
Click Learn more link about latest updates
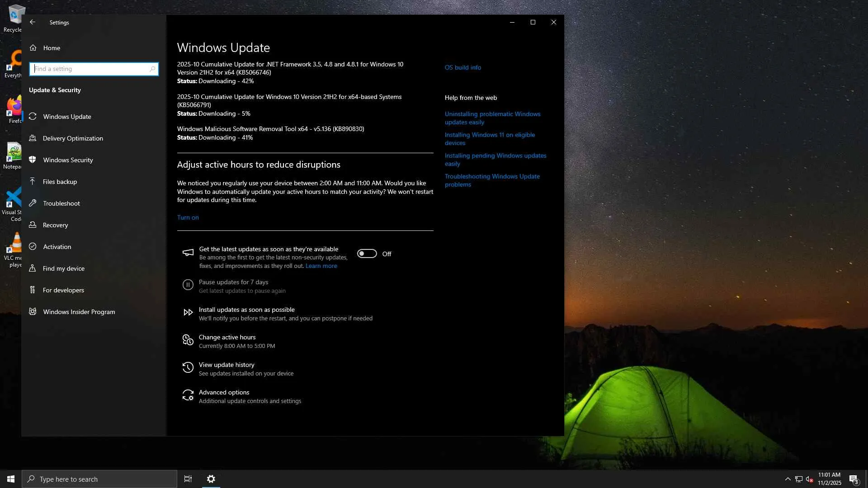coord(321,266)
